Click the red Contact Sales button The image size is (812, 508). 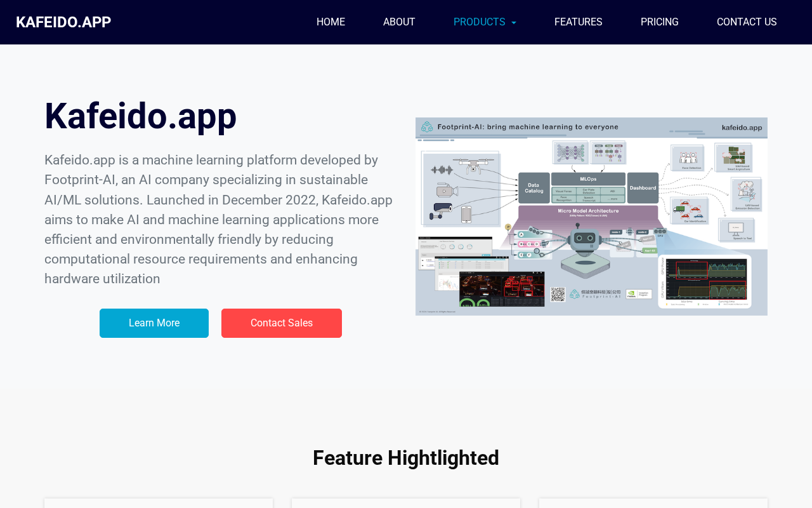coord(282,323)
